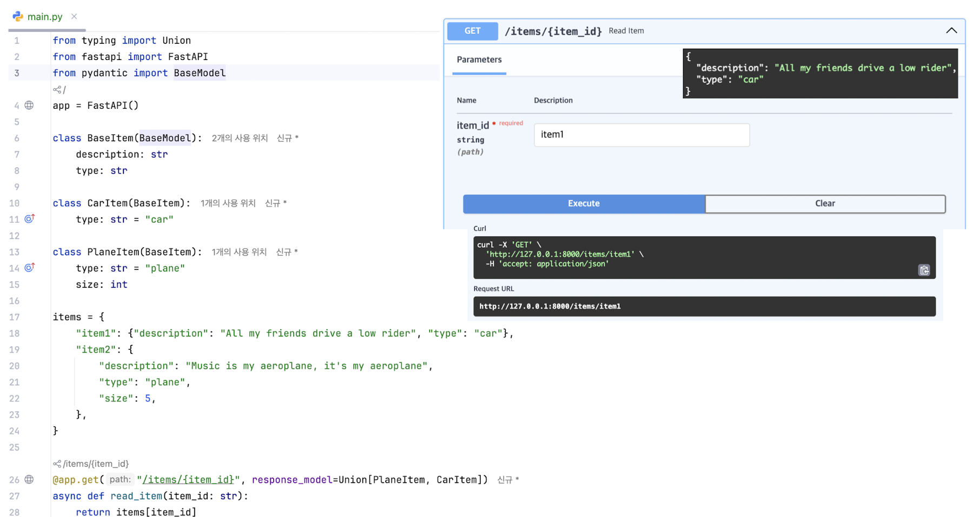980x517 pixels.
Task: Click the Python file icon on main.py tab
Action: tap(18, 16)
